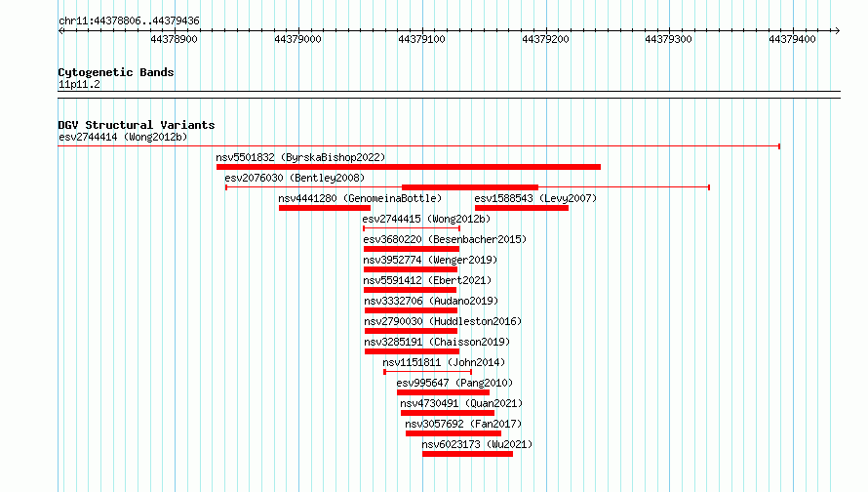868x492 pixels.
Task: Open the esv1588543 (Levy2007) variant label
Action: coord(535,198)
